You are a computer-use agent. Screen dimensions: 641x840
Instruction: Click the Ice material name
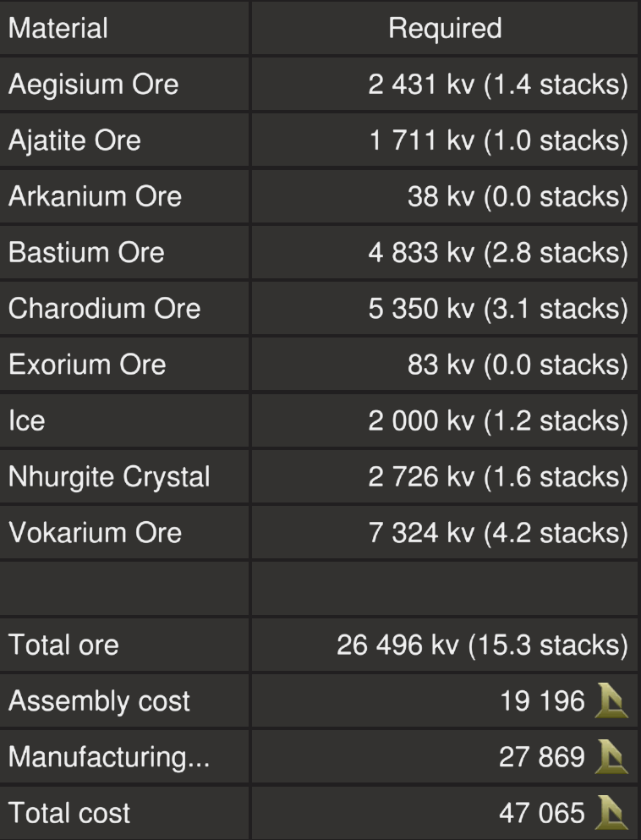(x=26, y=420)
